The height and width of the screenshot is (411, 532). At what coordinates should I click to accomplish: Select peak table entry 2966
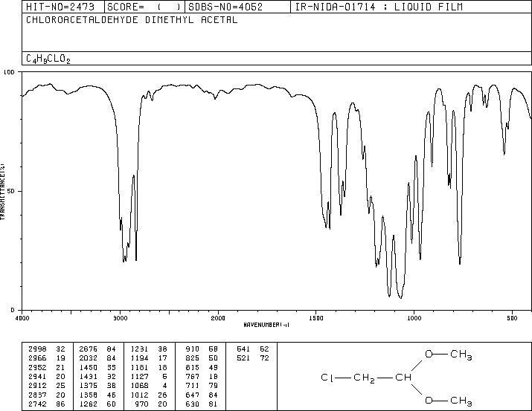click(46, 357)
